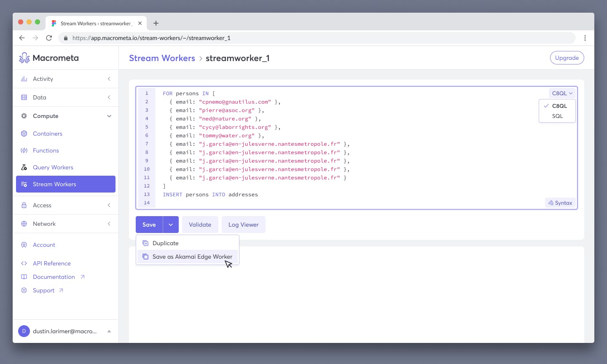The height and width of the screenshot is (364, 607).
Task: Click the Containers cube icon
Action: tap(24, 134)
